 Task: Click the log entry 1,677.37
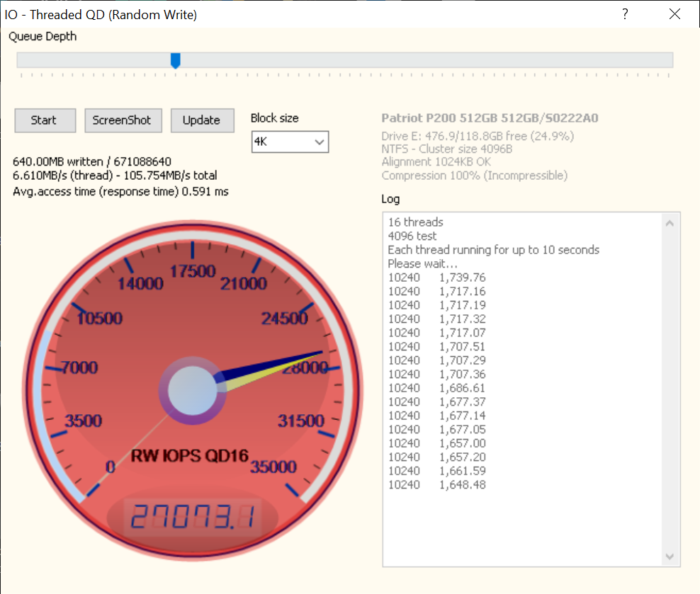coord(436,402)
